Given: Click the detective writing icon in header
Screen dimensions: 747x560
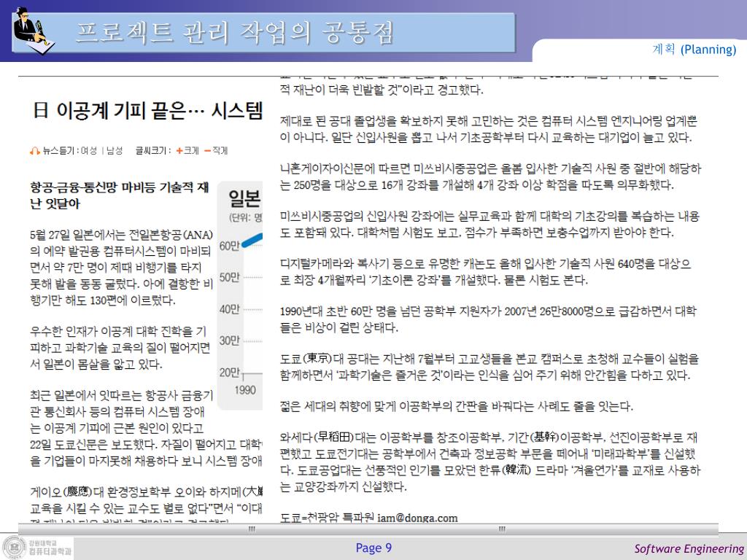Looking at the screenshot, I should click(33, 29).
